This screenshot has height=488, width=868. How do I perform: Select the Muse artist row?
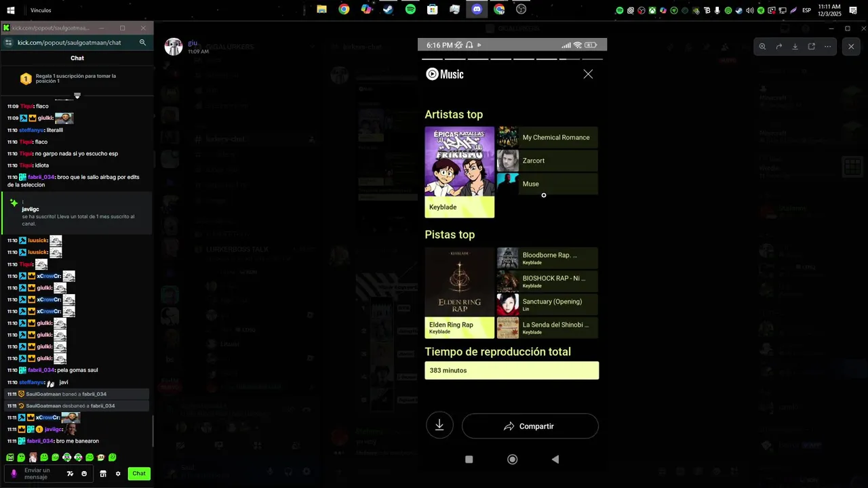[547, 184]
